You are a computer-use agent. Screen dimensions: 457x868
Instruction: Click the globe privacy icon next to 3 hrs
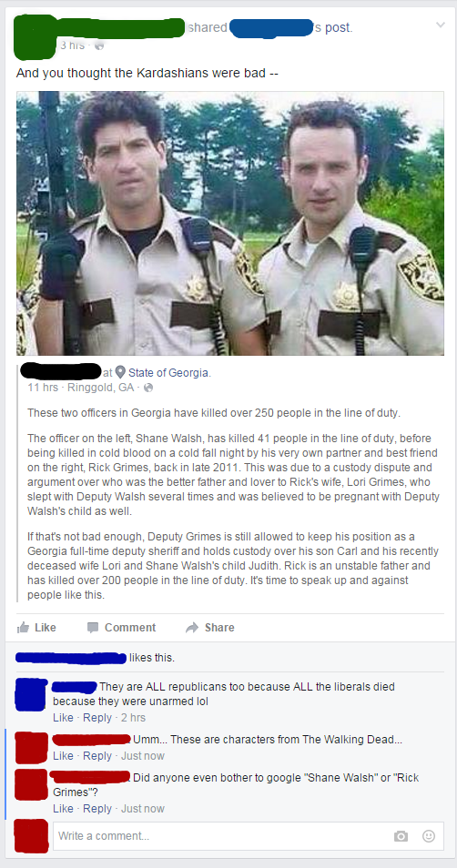tap(99, 45)
